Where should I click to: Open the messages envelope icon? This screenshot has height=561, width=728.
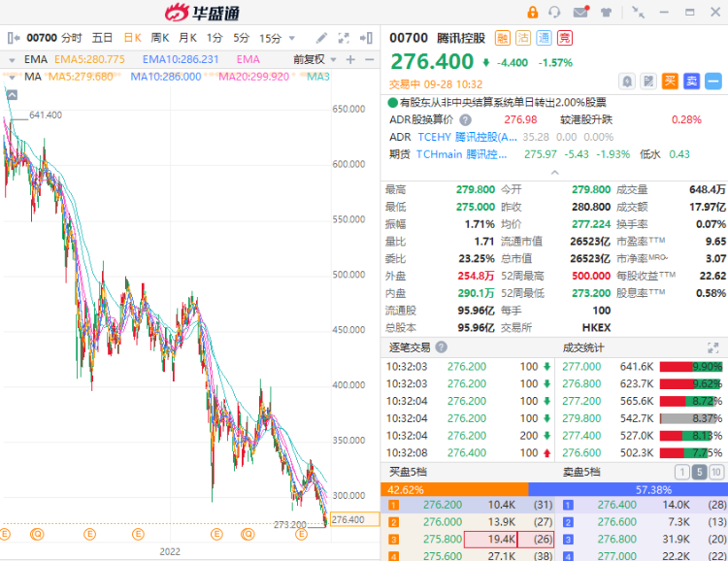[580, 12]
